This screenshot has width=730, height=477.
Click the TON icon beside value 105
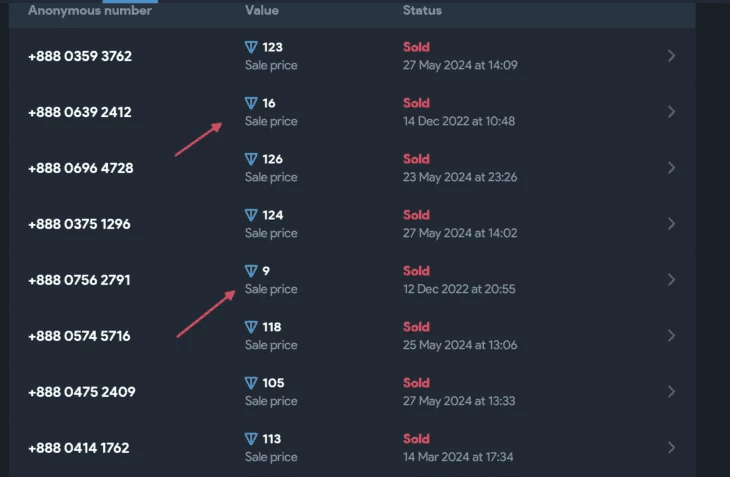[251, 383]
